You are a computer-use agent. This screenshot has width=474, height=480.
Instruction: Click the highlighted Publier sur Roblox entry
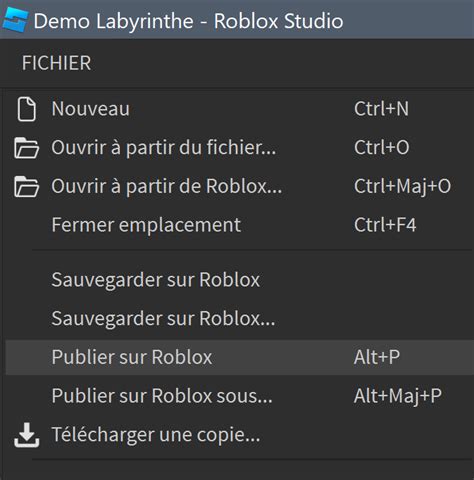point(240,357)
